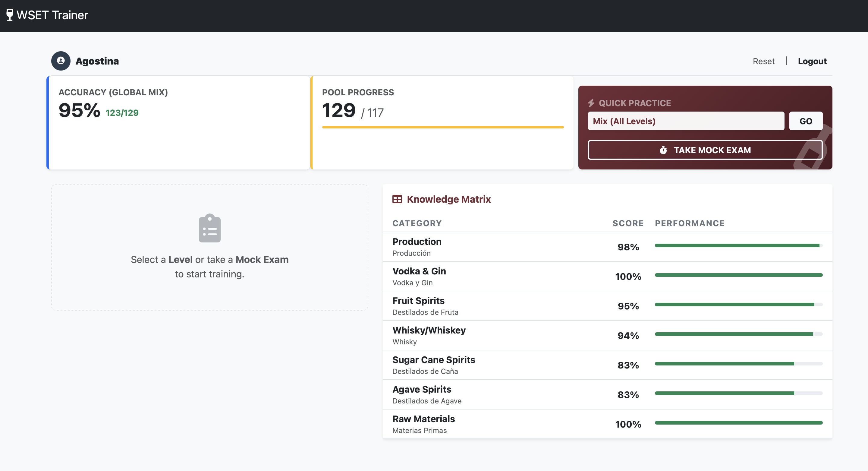The height and width of the screenshot is (471, 868).
Task: Click the stopwatch icon on Take Mock Exam
Action: click(x=663, y=150)
